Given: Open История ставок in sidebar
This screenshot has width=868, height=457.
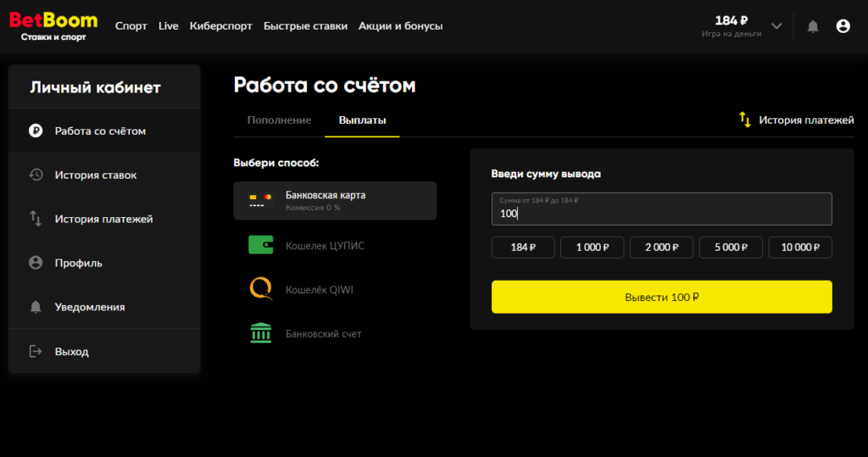Looking at the screenshot, I should tap(104, 175).
